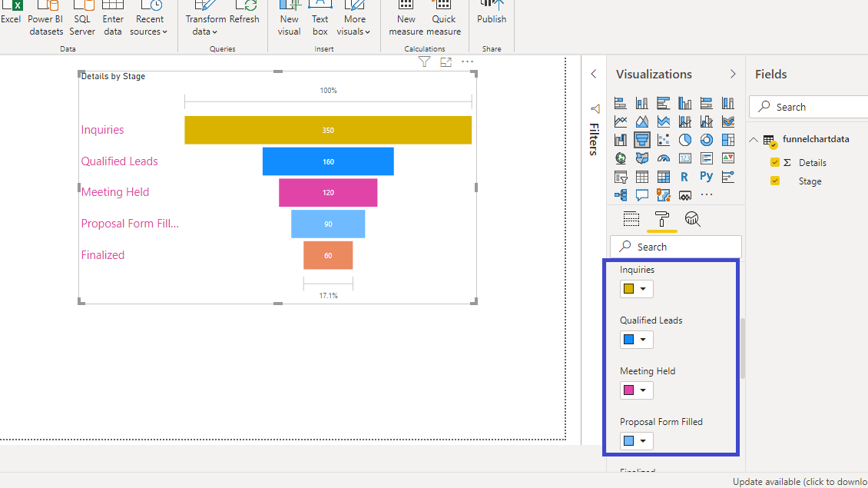The width and height of the screenshot is (868, 488).
Task: Click the Excel data source
Action: tap(11, 13)
